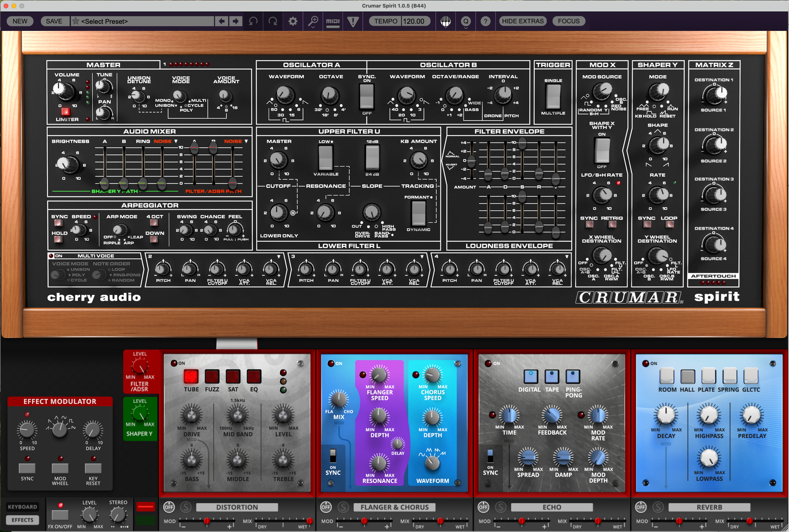Expand the Q oversampling quality menu
The height and width of the screenshot is (532, 789).
tap(466, 21)
